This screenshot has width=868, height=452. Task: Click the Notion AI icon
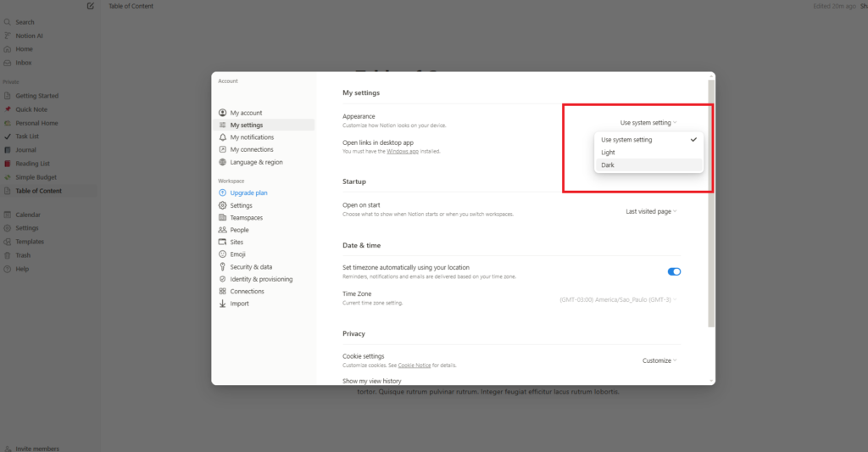(7, 36)
